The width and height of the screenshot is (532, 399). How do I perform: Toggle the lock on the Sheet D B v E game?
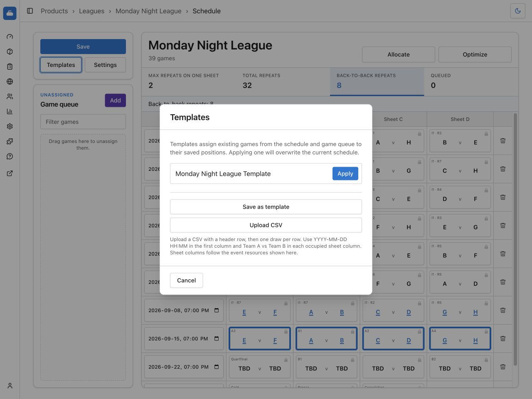tap(486, 134)
